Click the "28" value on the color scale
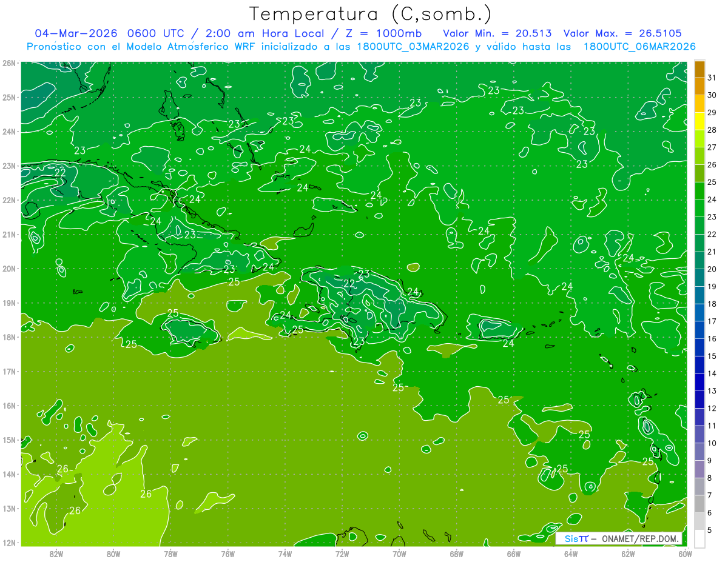The image size is (728, 562). [x=712, y=130]
